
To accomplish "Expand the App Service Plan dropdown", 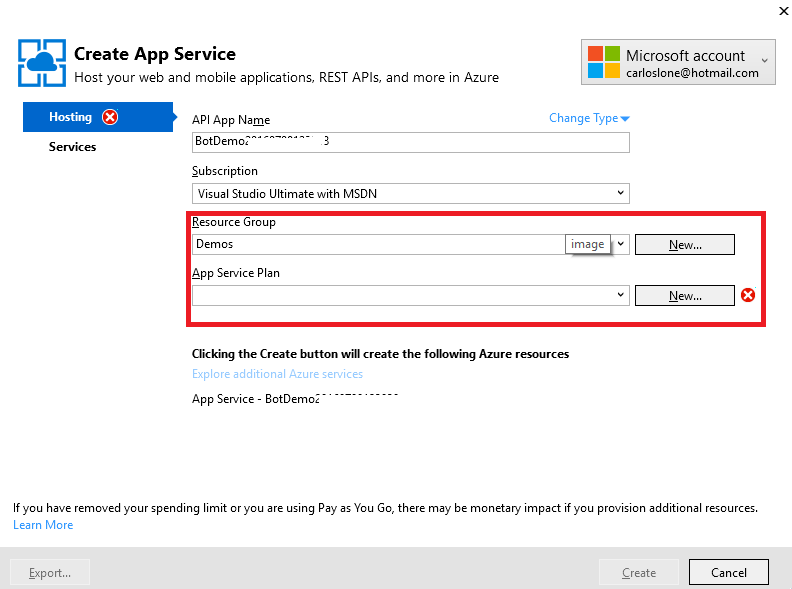I will (621, 295).
